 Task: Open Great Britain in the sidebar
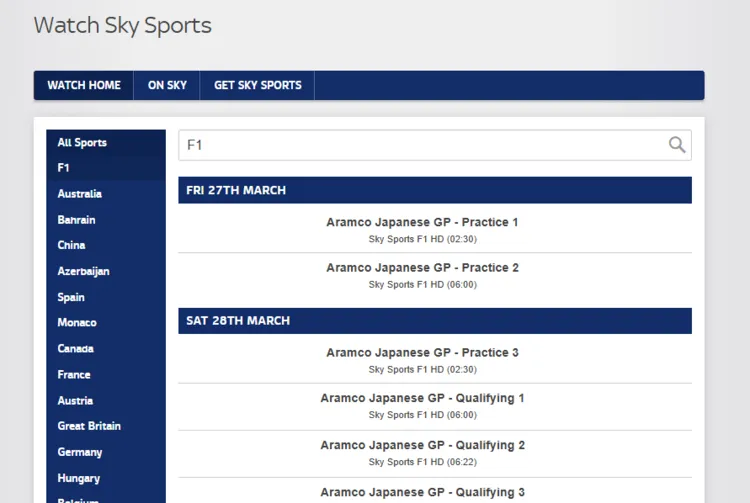106,426
